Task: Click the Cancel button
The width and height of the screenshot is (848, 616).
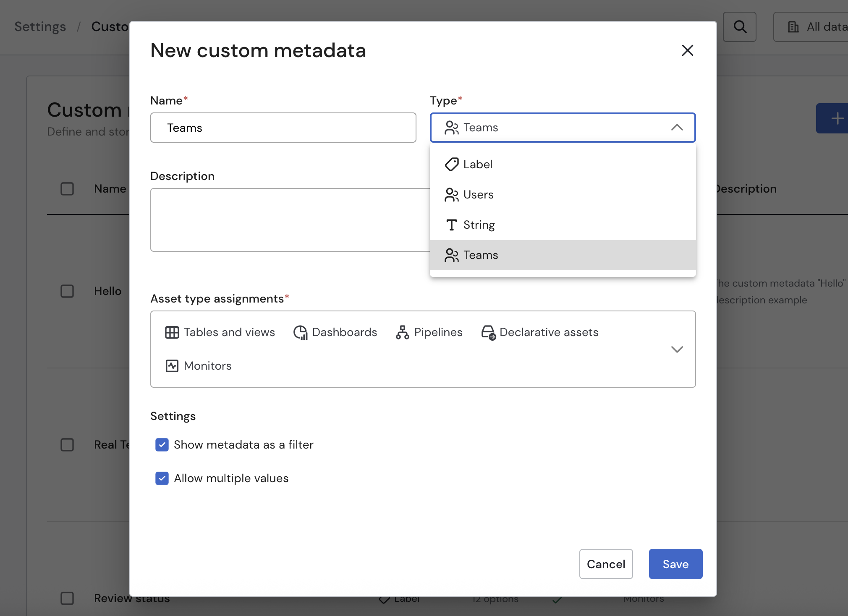Action: coord(606,564)
